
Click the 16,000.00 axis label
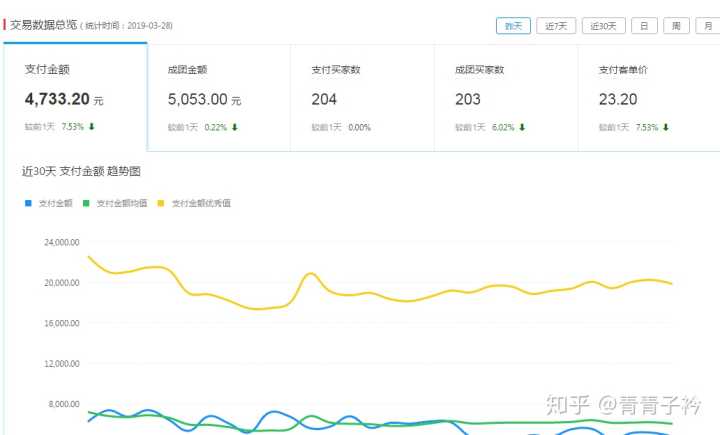[x=62, y=323]
